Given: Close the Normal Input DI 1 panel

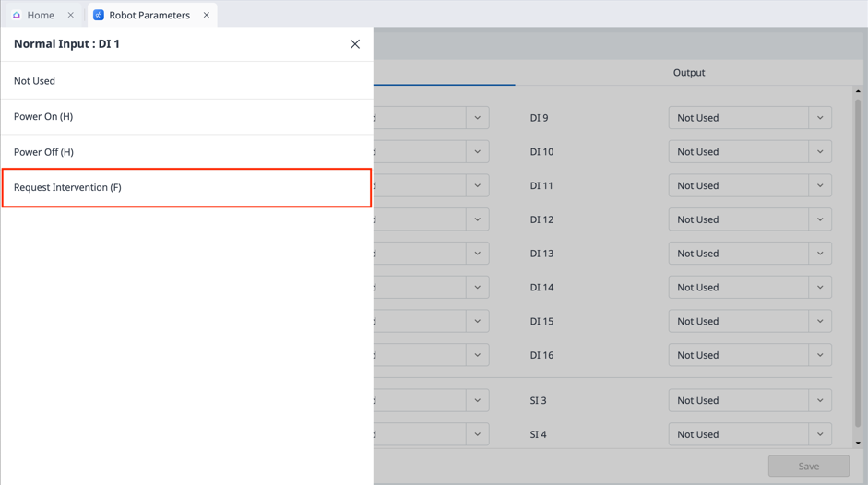Looking at the screenshot, I should point(355,44).
